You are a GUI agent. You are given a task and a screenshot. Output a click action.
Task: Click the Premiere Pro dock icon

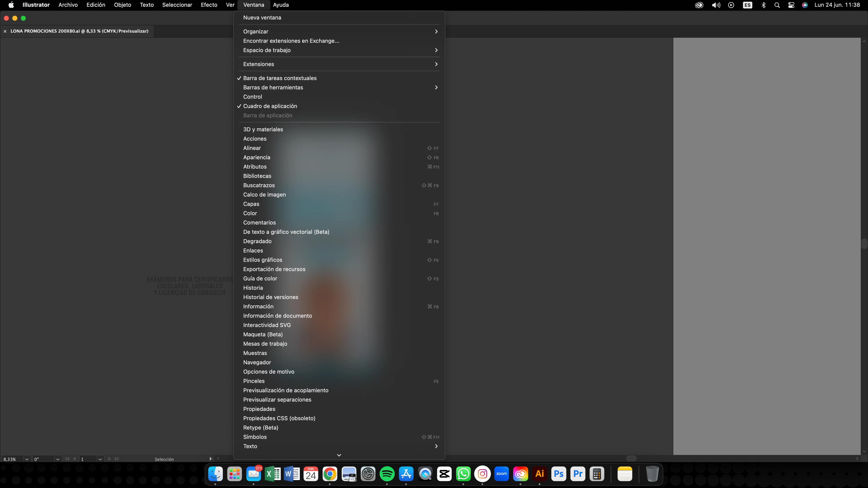pos(578,474)
